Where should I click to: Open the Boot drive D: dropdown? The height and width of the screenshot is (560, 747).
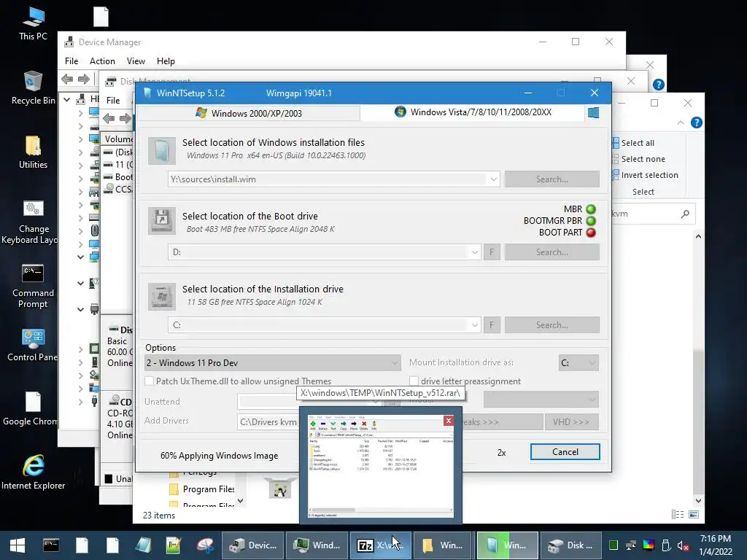click(474, 252)
